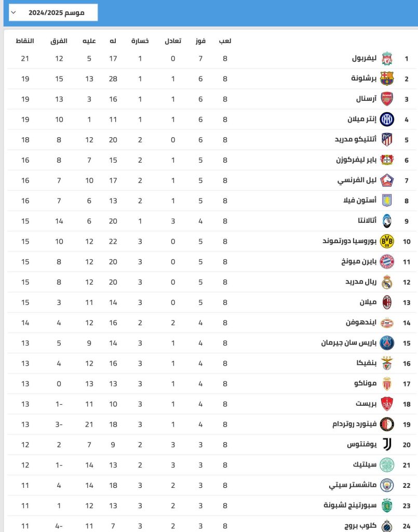This screenshot has height=532, width=418.
Task: Click the Inter Milan badge
Action: (x=387, y=119)
